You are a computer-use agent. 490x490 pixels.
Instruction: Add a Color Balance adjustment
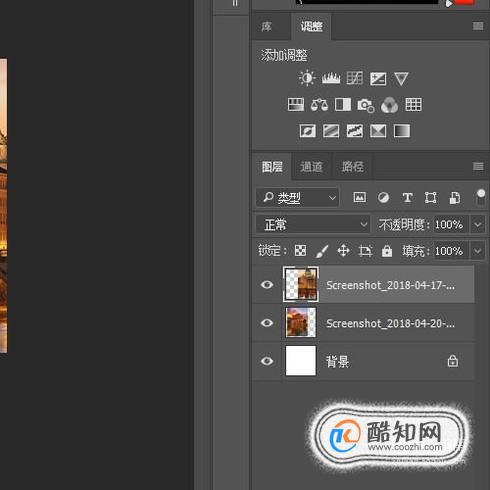[x=319, y=105]
